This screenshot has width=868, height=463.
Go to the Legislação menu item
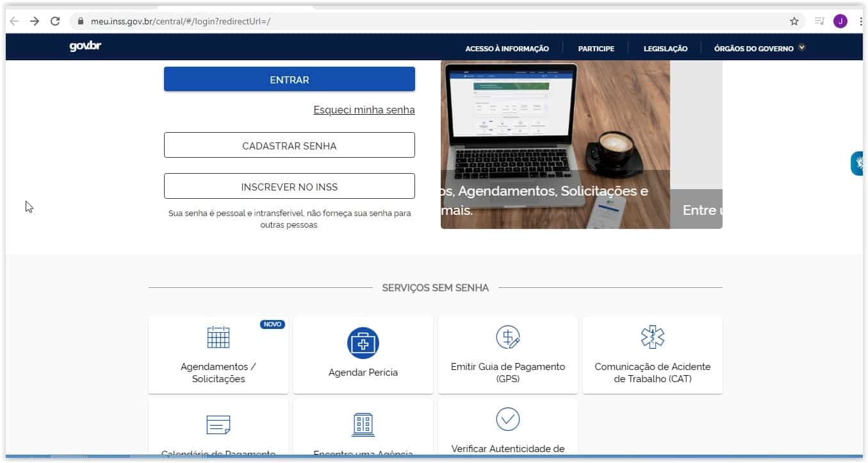point(665,49)
